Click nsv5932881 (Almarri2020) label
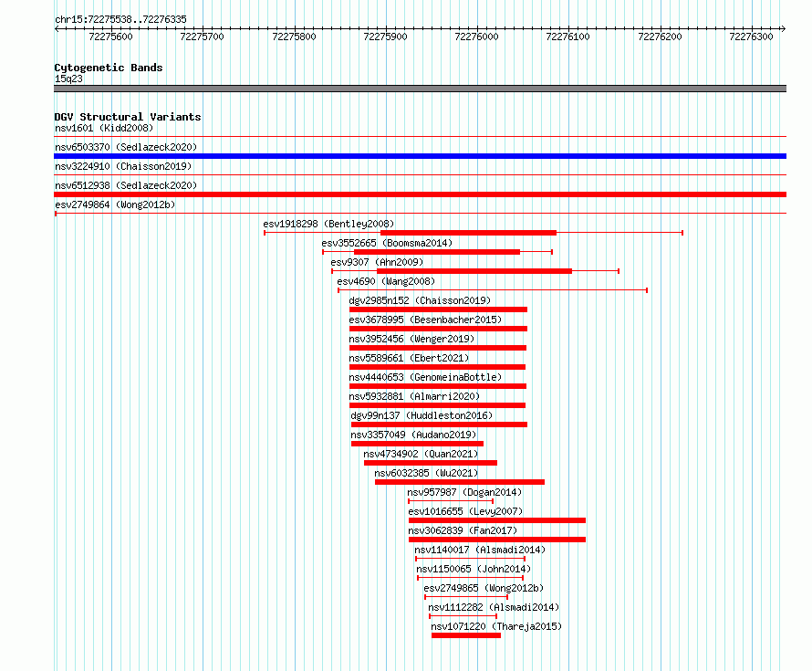The image size is (812, 671). [414, 396]
